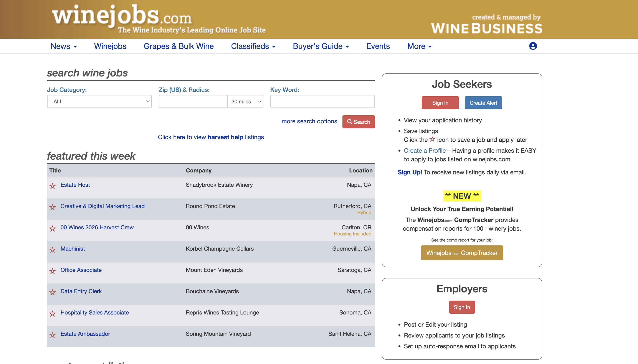The width and height of the screenshot is (638, 364).
Task: Click the red Search button
Action: pos(358,122)
